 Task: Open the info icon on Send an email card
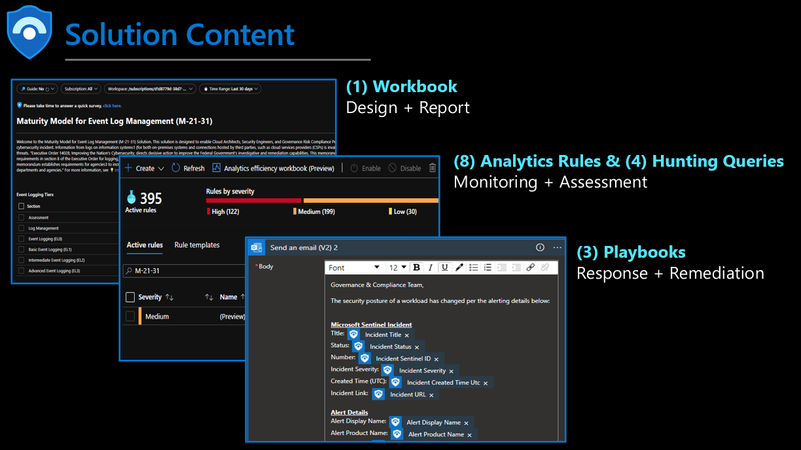pos(540,247)
